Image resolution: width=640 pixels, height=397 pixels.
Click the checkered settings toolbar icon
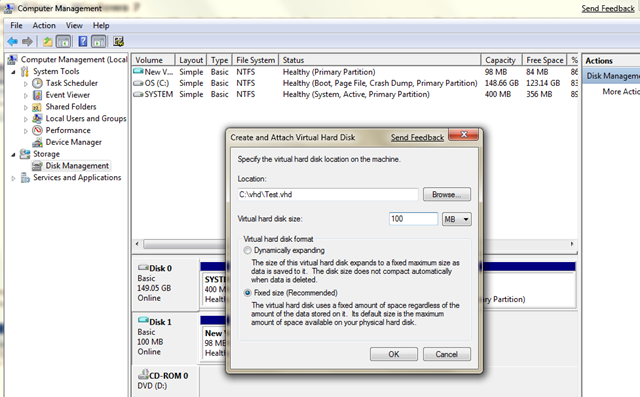[119, 41]
